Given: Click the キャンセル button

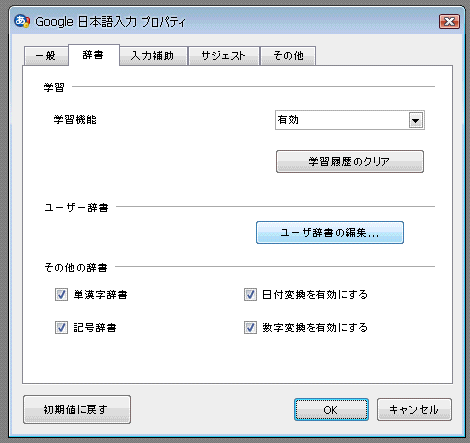Looking at the screenshot, I should click(x=414, y=410).
